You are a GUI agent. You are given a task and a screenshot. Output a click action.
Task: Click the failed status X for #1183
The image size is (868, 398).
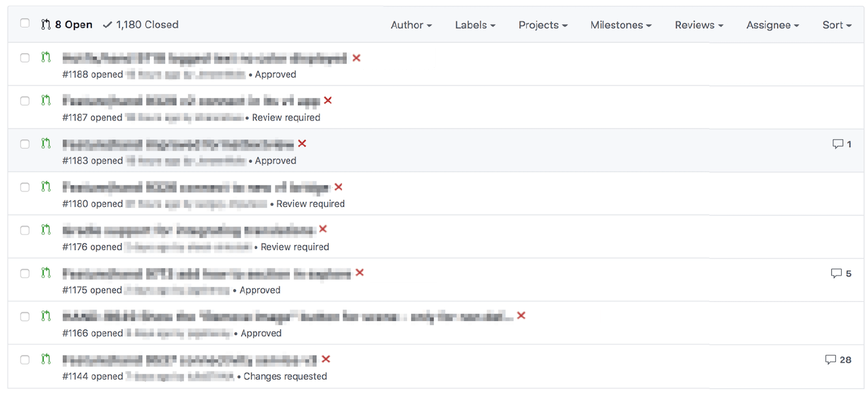(302, 143)
